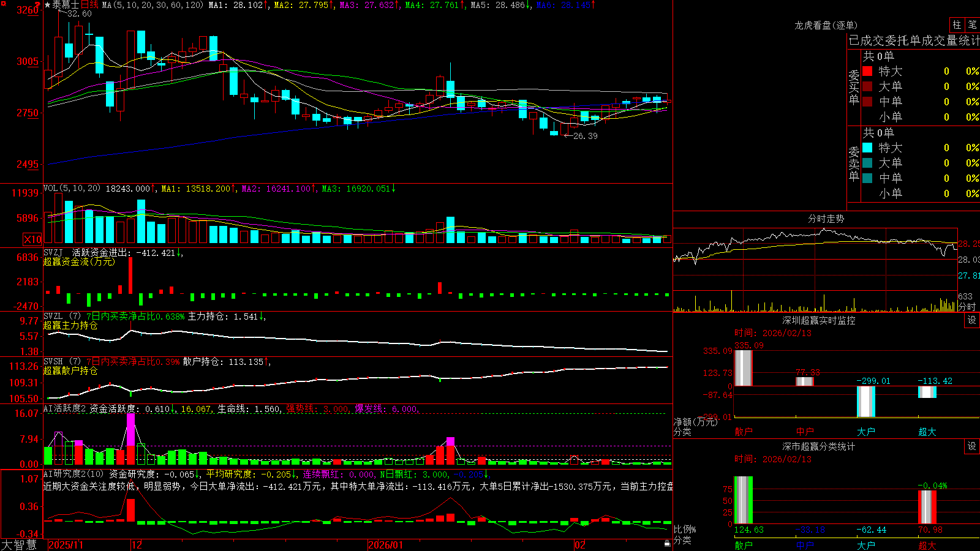Viewport: 980px width, 551px height.
Task: Click the 大智慧 logo label
Action: tap(19, 545)
